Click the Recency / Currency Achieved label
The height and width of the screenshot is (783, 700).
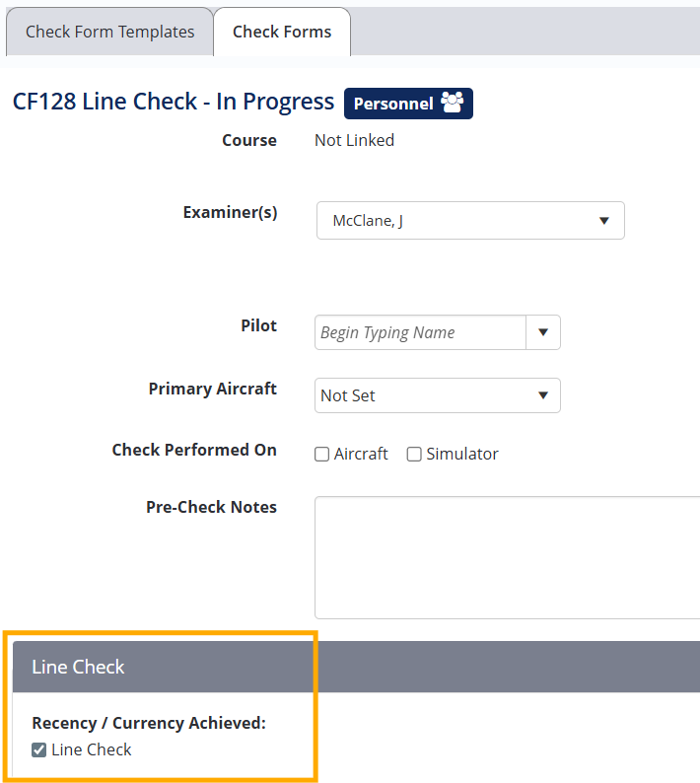pyautogui.click(x=149, y=723)
